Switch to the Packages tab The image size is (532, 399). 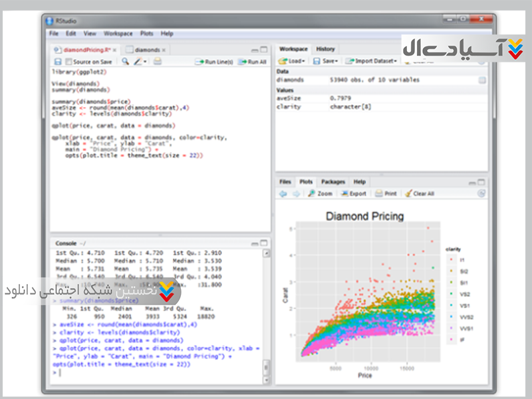pos(332,182)
